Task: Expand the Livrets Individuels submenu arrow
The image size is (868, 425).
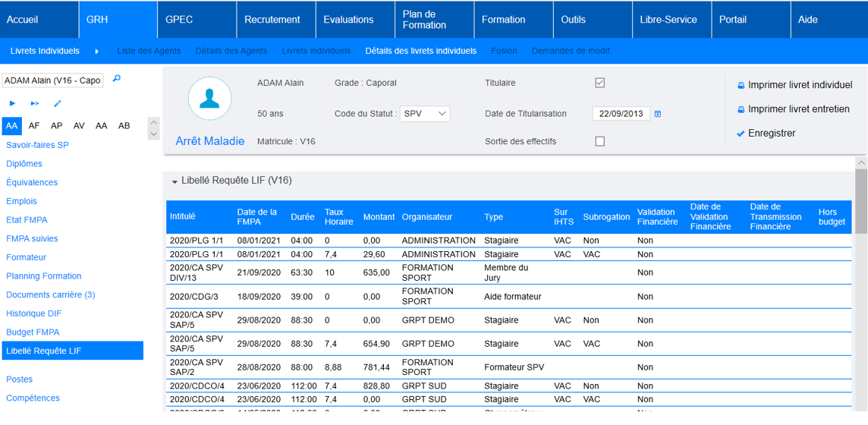Action: (97, 52)
